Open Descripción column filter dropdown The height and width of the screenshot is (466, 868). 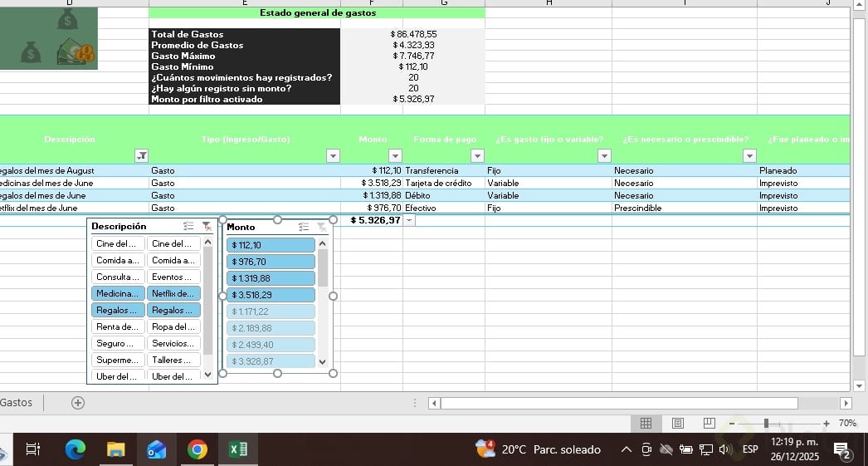pos(142,155)
